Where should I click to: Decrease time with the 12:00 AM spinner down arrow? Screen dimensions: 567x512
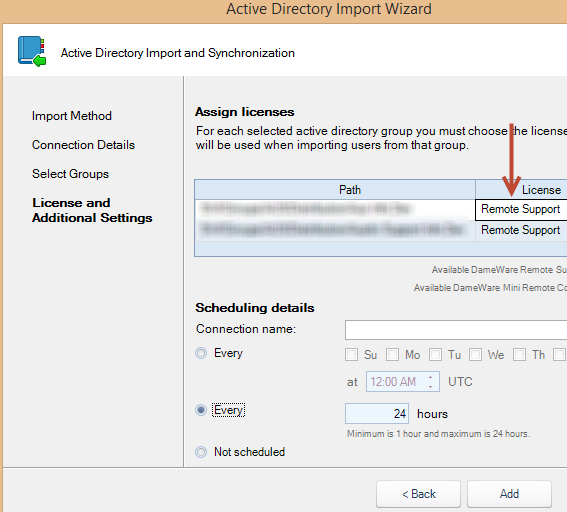tap(430, 386)
